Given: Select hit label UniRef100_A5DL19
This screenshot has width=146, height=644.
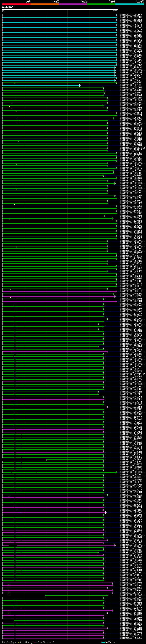Looking at the screenshot, I should (x=131, y=638).
